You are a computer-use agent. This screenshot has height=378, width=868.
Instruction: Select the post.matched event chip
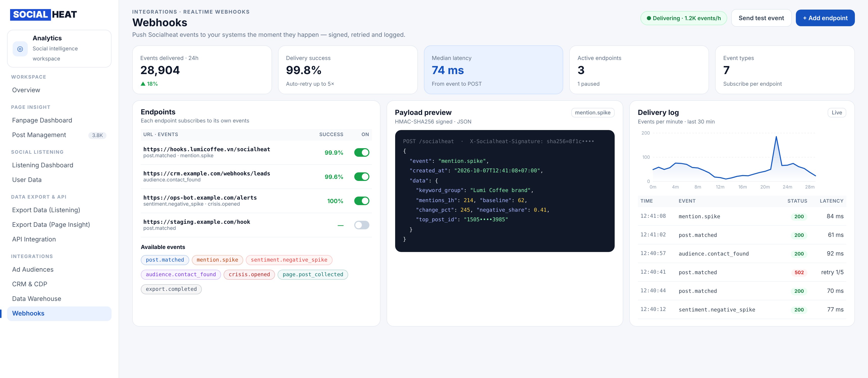pyautogui.click(x=165, y=260)
